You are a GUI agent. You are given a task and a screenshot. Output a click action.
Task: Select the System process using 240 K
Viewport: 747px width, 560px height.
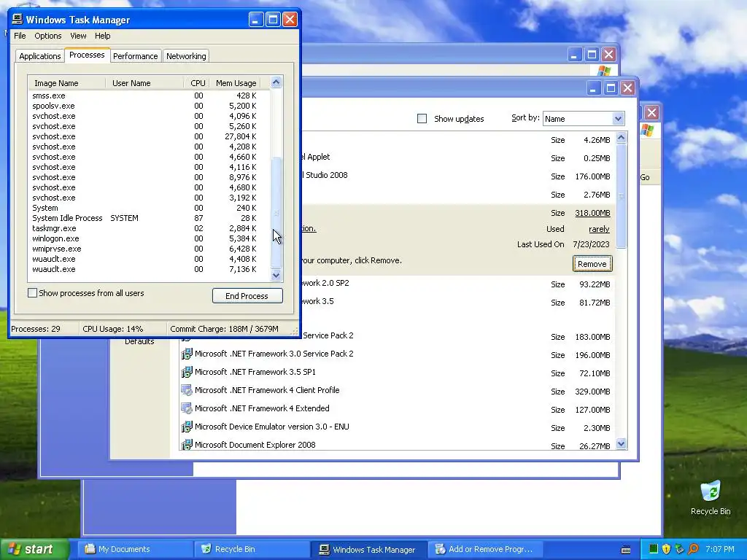(x=149, y=208)
